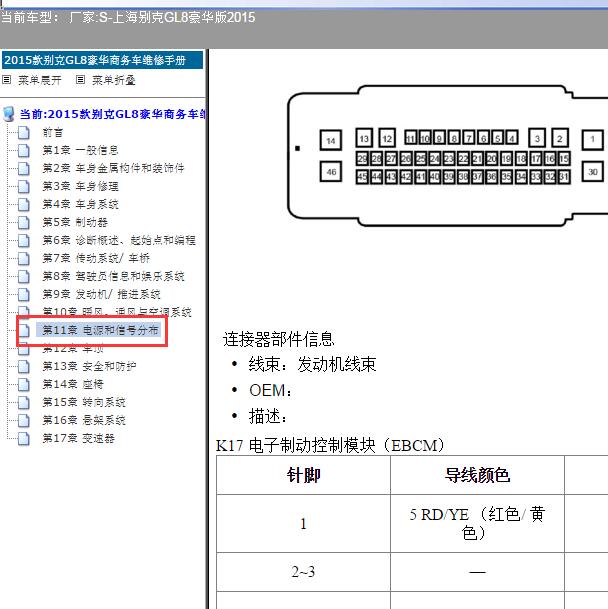
Task: Click the page icon beside 第4章 车身系统
Action: [24, 204]
